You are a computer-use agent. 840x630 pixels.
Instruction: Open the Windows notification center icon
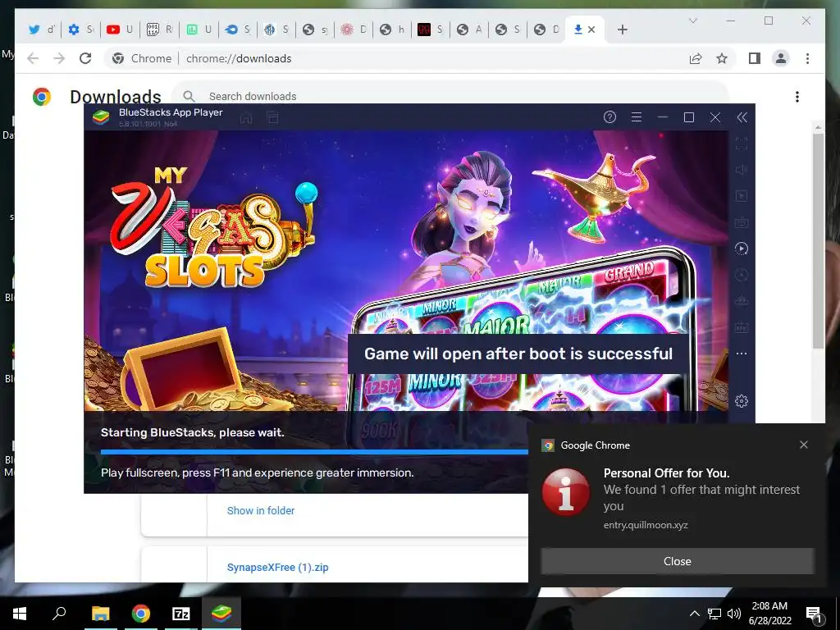[x=814, y=614]
